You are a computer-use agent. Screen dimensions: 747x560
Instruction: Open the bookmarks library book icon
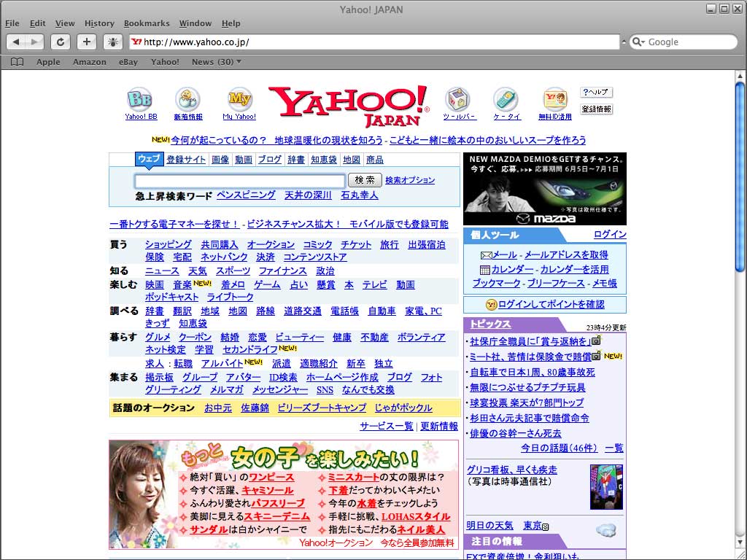[x=18, y=62]
